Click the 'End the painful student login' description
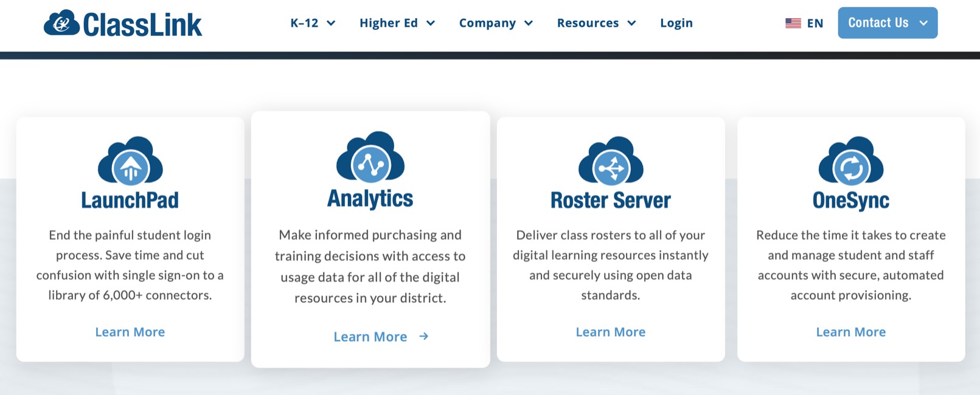This screenshot has width=980, height=395. pos(130,265)
